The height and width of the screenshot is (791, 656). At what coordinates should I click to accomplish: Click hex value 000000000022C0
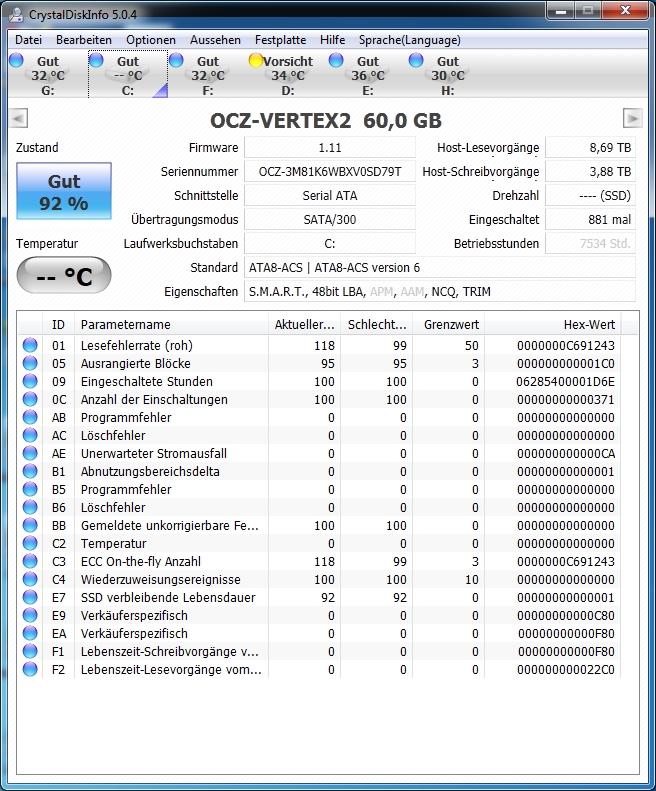pyautogui.click(x=566, y=670)
